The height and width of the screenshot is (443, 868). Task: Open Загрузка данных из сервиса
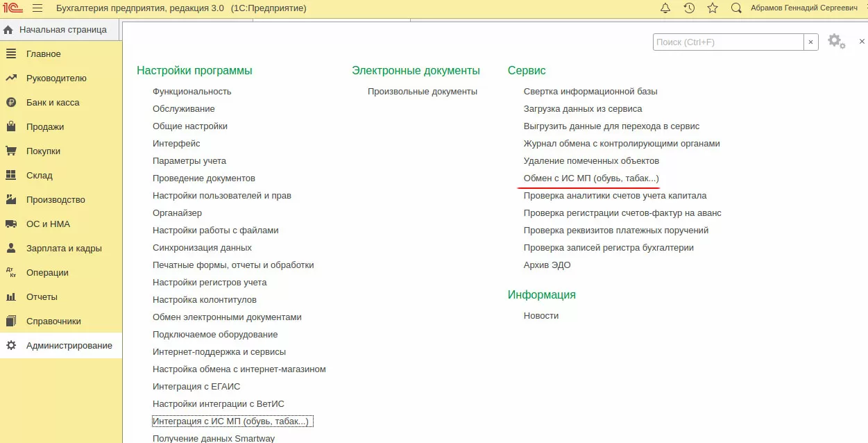click(583, 109)
